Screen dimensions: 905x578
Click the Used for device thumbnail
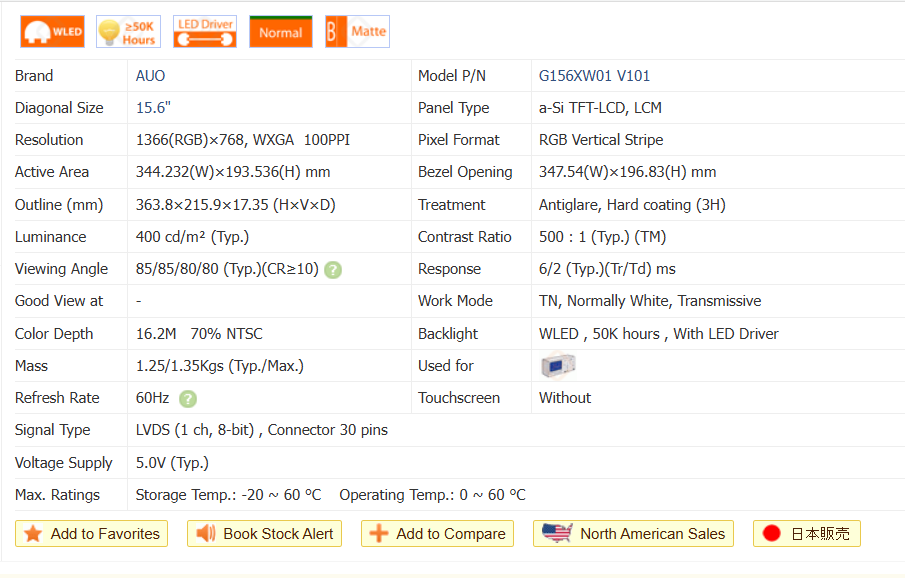[x=557, y=366]
